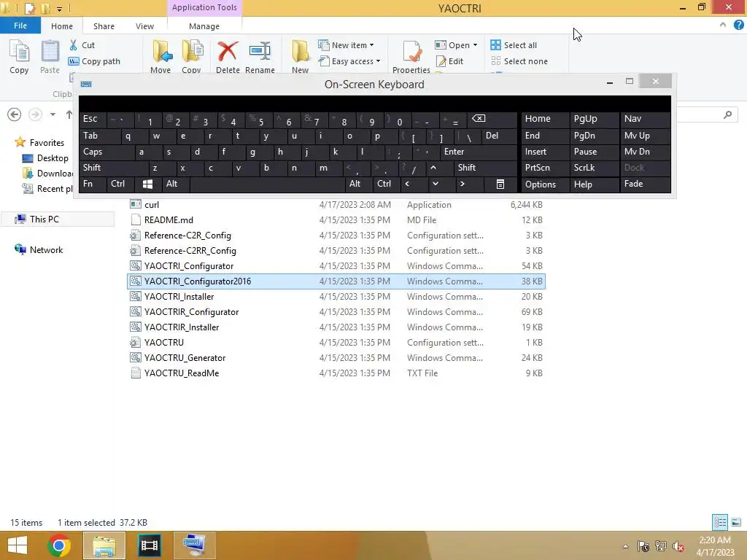Click the Copy path command
This screenshot has width=747, height=560.
click(x=94, y=61)
